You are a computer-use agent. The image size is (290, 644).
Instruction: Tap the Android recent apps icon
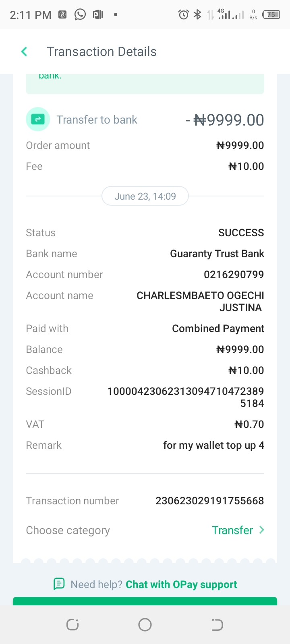[72, 625]
